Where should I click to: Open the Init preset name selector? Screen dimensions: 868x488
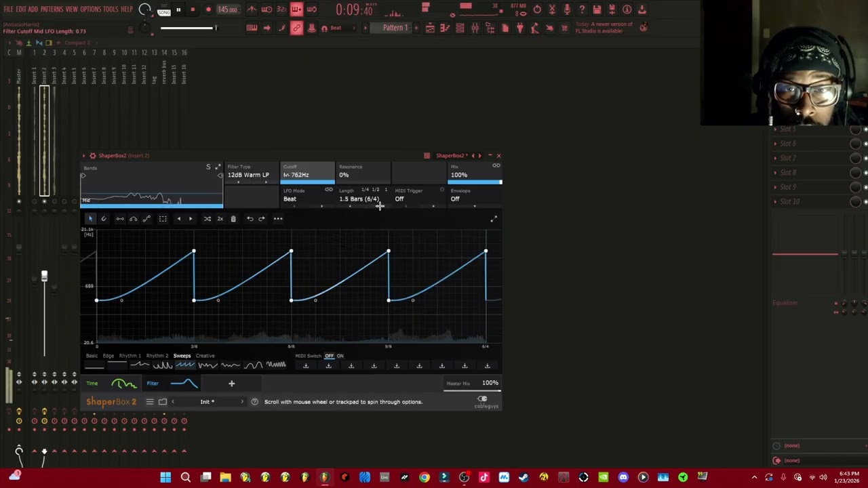click(x=208, y=402)
